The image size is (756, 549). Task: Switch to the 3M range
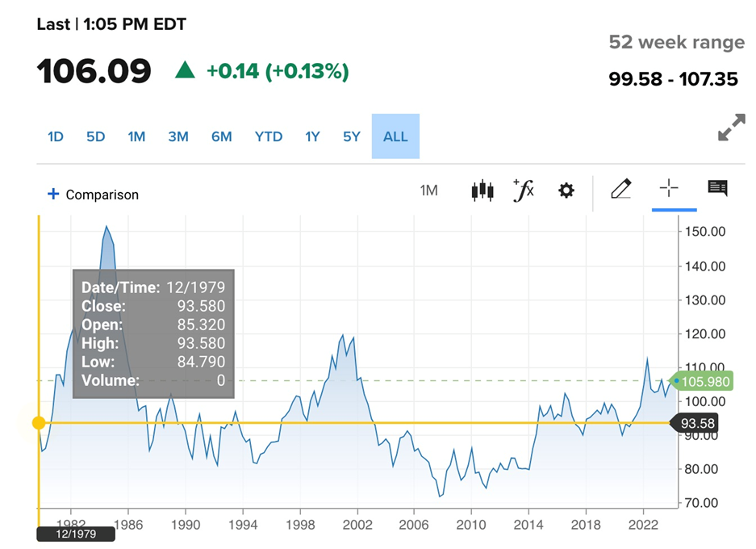[178, 136]
